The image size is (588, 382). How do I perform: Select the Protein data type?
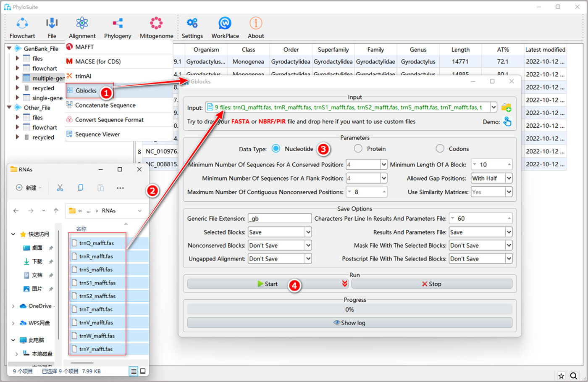click(x=358, y=148)
